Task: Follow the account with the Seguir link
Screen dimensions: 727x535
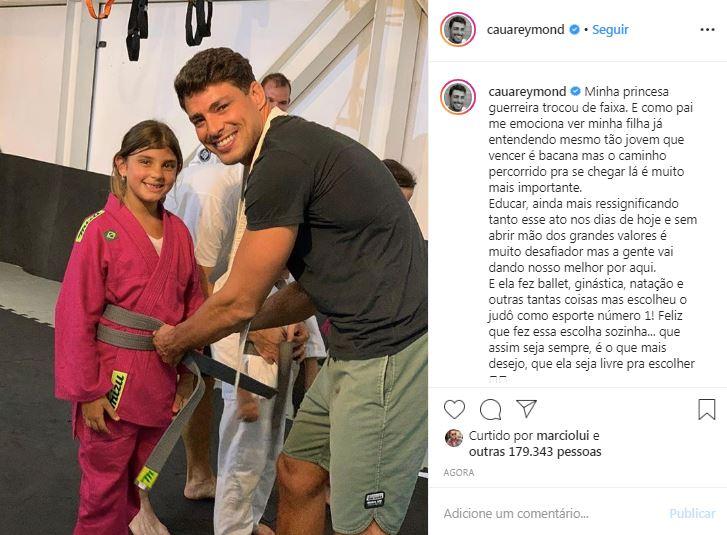Action: (610, 30)
